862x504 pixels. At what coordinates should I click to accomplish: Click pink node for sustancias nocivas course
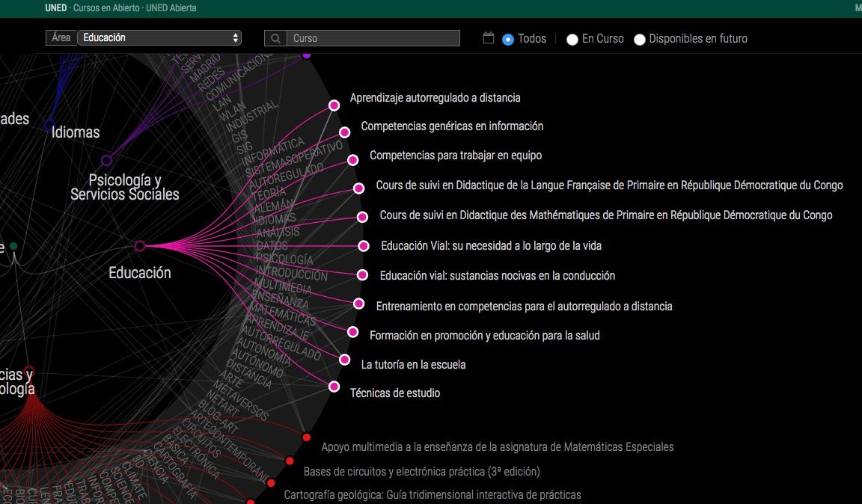362,275
